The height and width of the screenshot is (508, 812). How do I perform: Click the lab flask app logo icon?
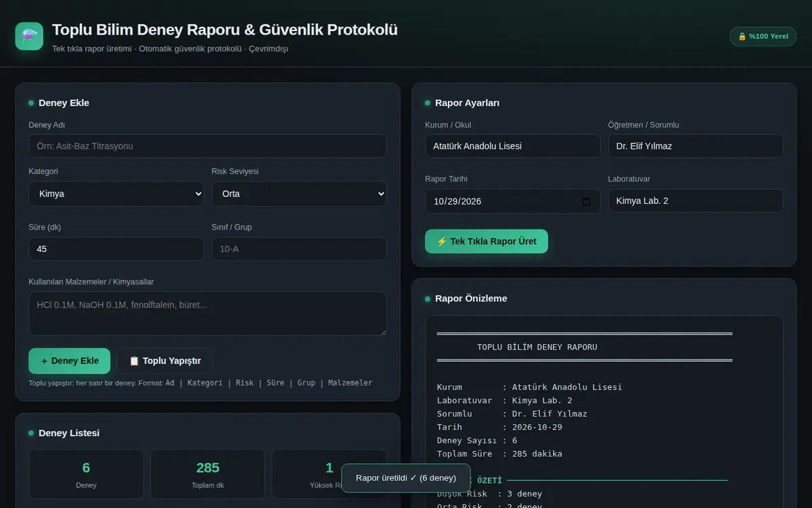pos(29,36)
